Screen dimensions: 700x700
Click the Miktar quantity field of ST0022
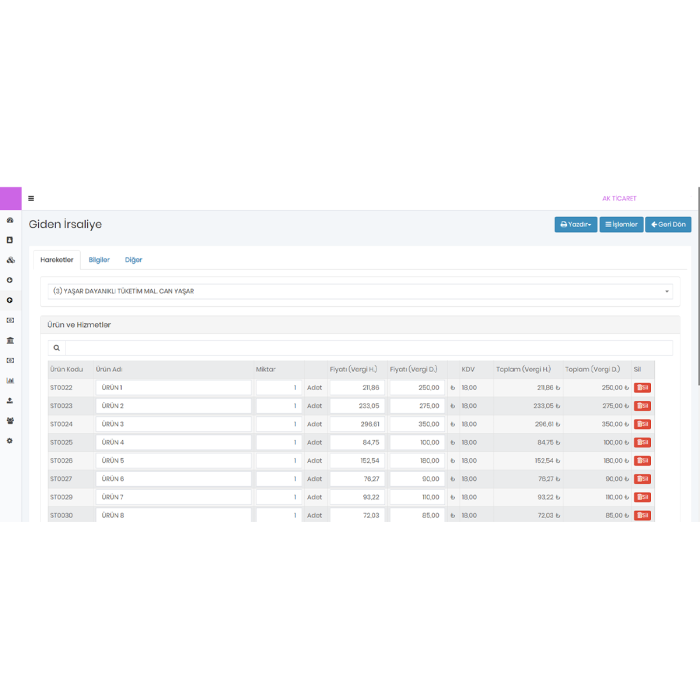pyautogui.click(x=279, y=388)
